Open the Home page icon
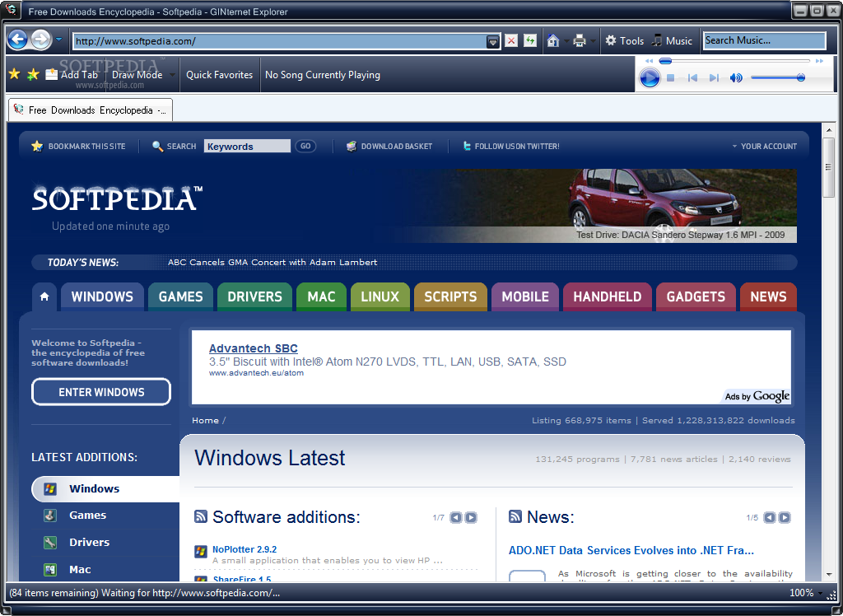The width and height of the screenshot is (843, 616). pos(552,41)
